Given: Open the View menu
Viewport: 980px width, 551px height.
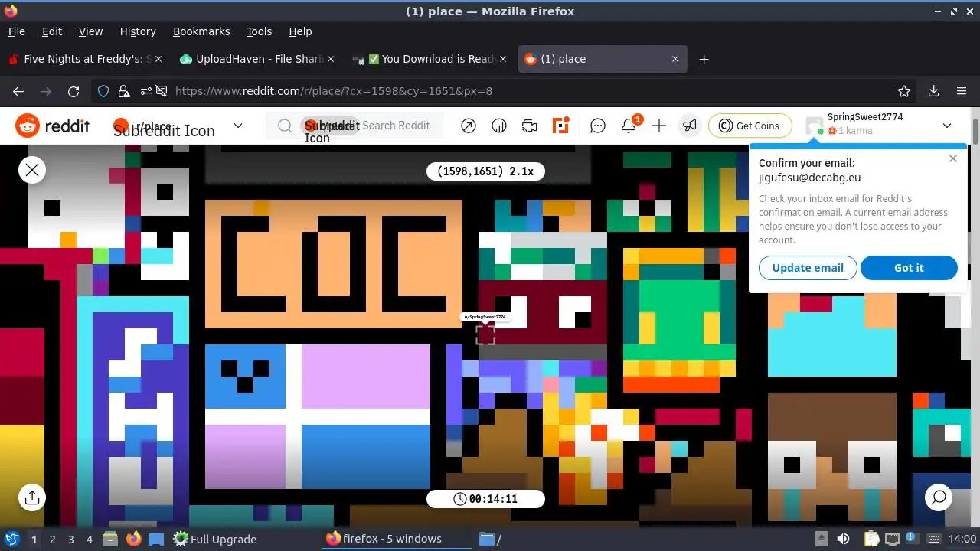Looking at the screenshot, I should click(90, 31).
